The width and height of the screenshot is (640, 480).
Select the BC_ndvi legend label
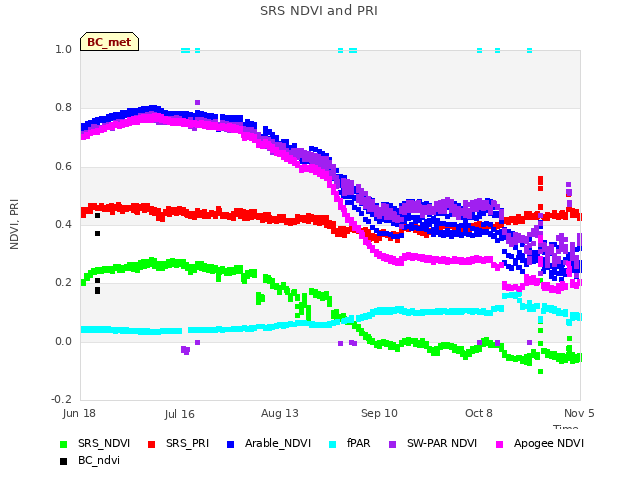pyautogui.click(x=99, y=460)
